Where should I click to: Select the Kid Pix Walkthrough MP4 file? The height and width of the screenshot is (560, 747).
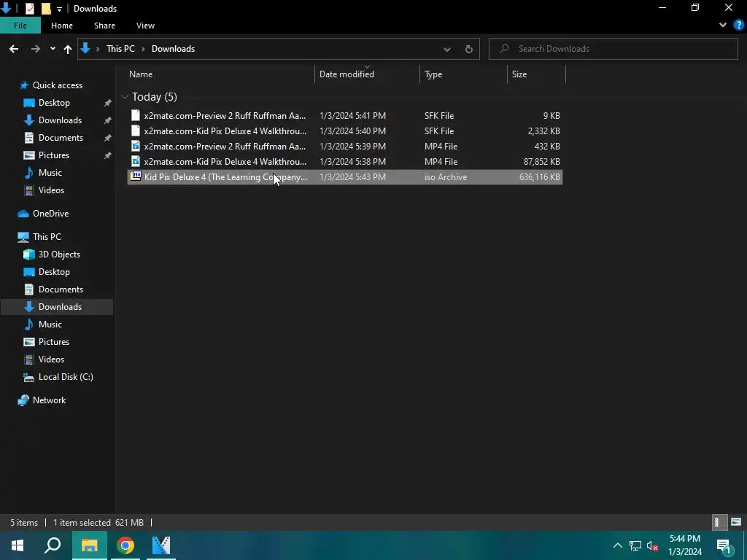(345, 161)
